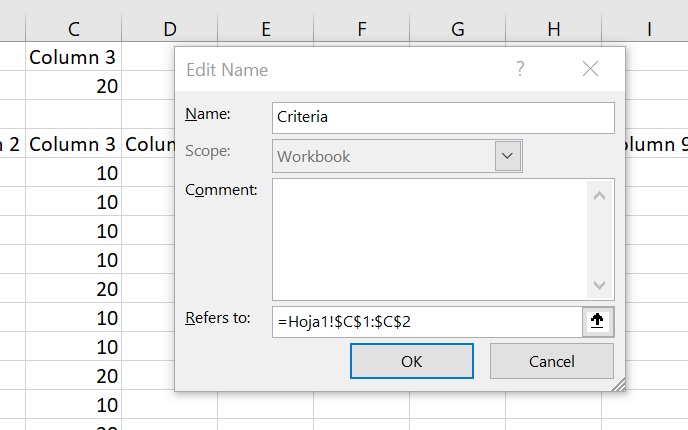This screenshot has height=430, width=688.
Task: Select column H header
Action: (x=553, y=30)
